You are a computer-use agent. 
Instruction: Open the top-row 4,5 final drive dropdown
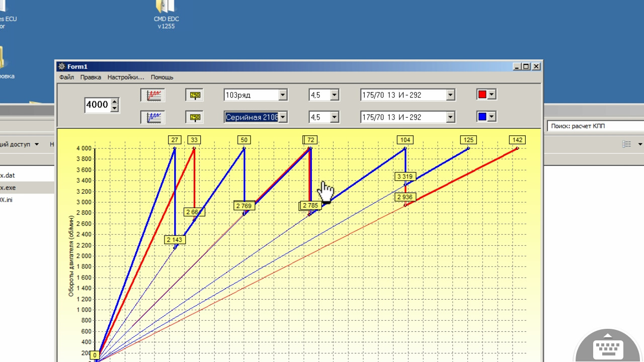pos(335,95)
